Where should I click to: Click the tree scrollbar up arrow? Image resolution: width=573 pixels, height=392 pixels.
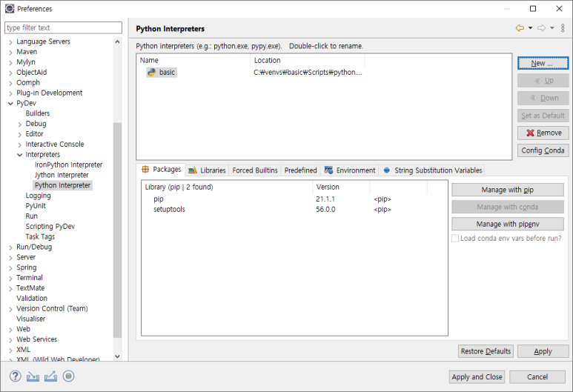click(x=117, y=41)
